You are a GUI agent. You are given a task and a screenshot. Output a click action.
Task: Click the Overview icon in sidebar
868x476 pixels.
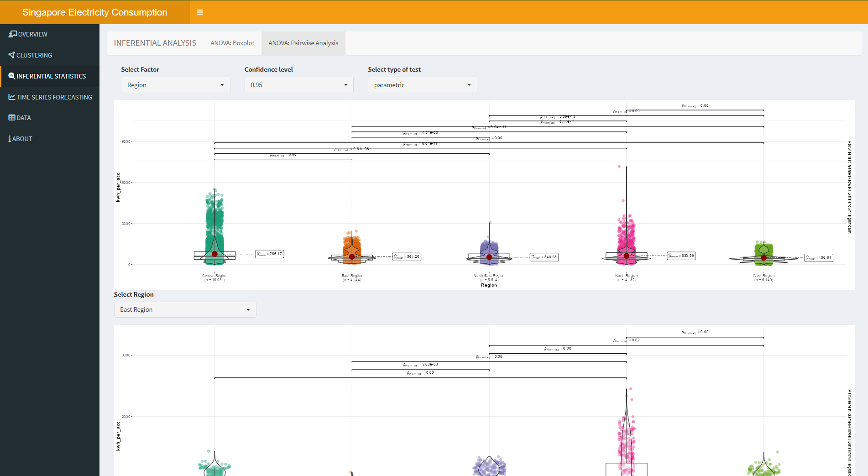coord(12,34)
